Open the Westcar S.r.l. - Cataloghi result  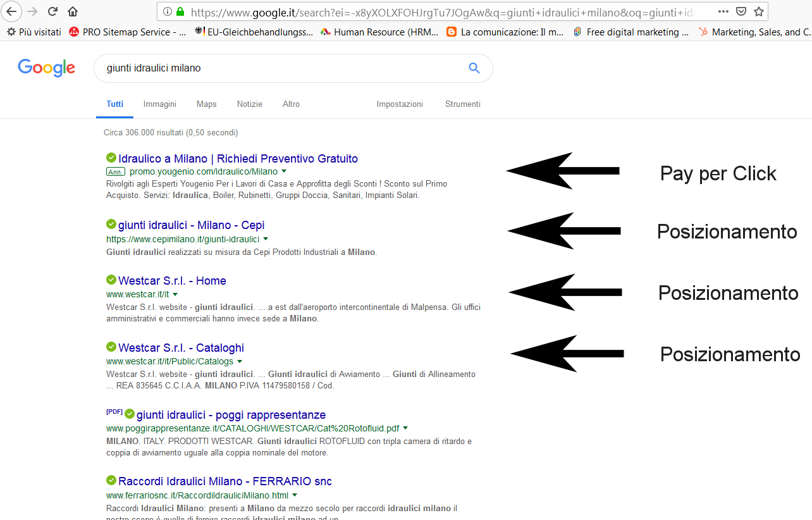pos(181,347)
